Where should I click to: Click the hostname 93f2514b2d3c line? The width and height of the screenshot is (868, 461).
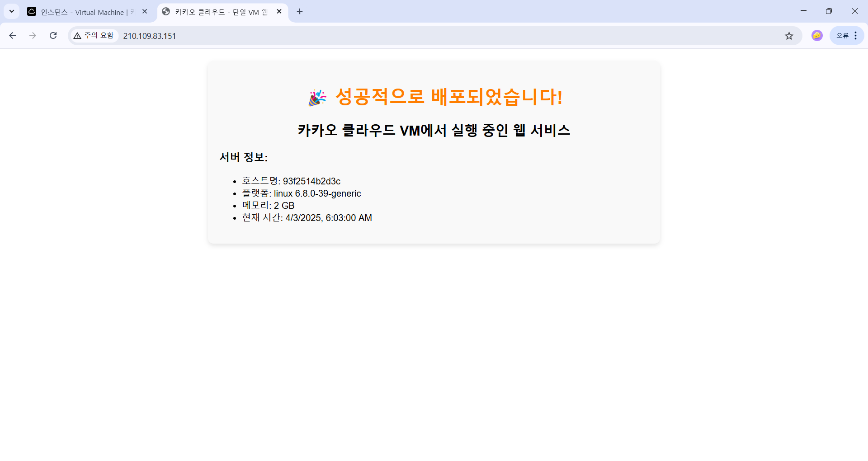pyautogui.click(x=291, y=181)
